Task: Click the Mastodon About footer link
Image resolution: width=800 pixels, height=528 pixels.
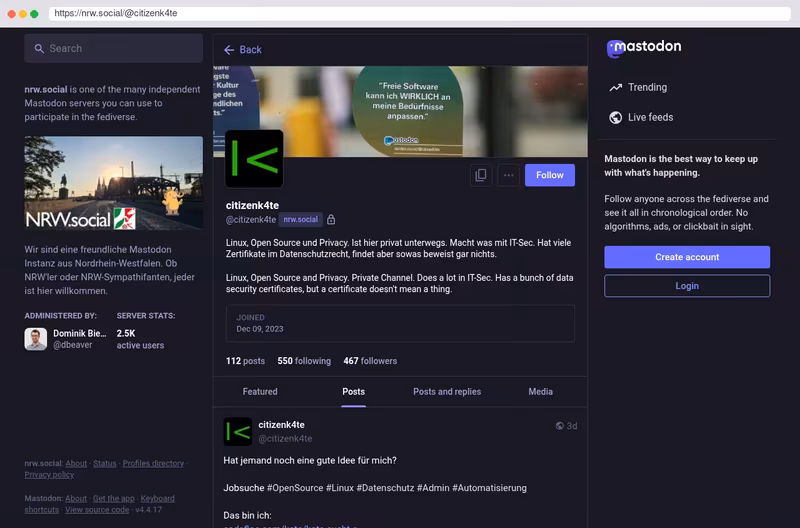Action: (76, 498)
